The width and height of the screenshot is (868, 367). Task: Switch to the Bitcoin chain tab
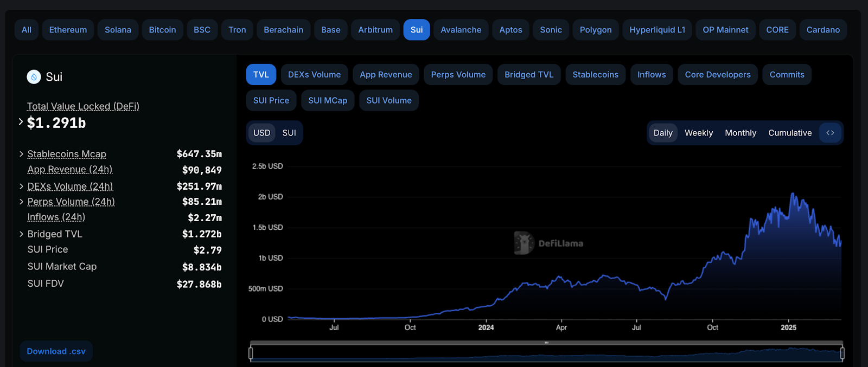click(x=163, y=30)
